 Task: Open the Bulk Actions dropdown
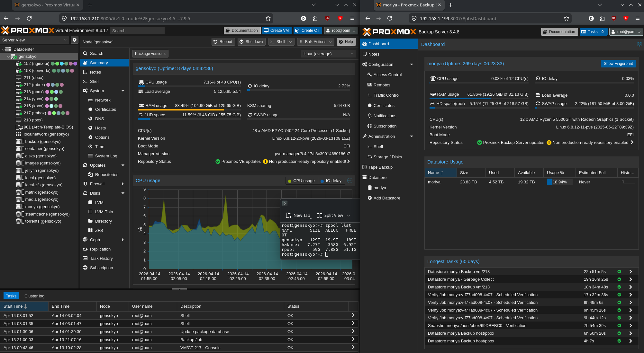point(315,42)
